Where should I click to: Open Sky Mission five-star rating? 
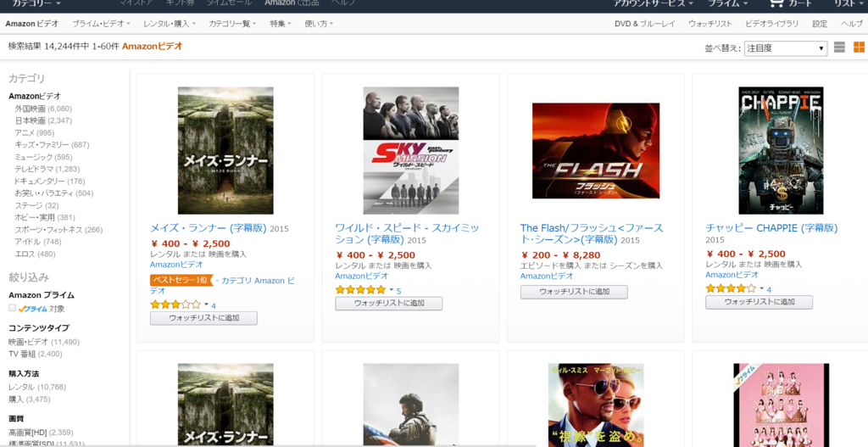coord(360,290)
